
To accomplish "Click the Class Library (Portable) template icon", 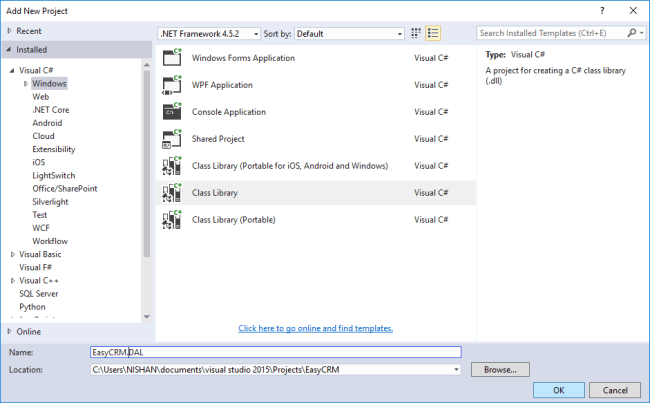I will tap(172, 220).
